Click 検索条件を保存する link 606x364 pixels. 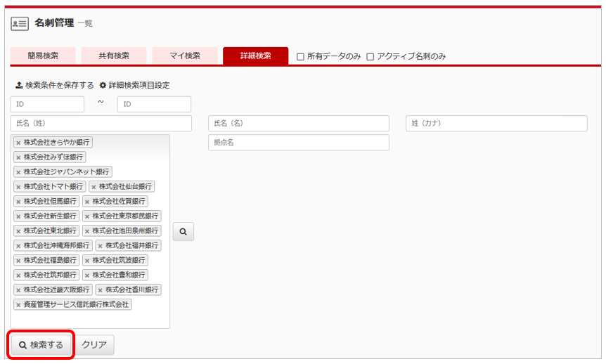(x=55, y=85)
